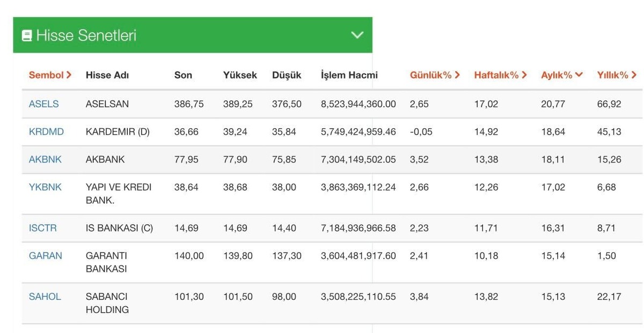Select the KARDEMIR (D) name cell

pos(118,132)
